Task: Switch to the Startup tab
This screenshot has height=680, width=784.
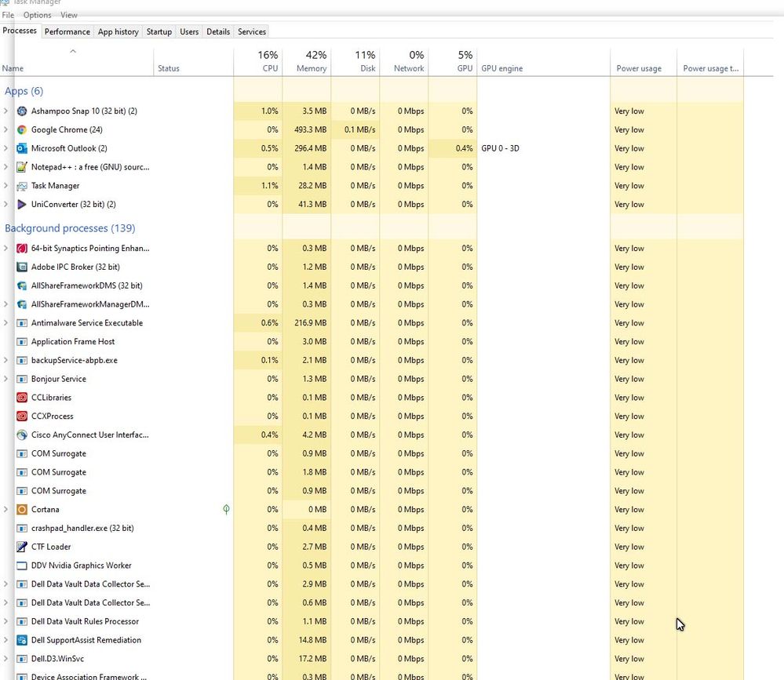Action: [x=159, y=31]
